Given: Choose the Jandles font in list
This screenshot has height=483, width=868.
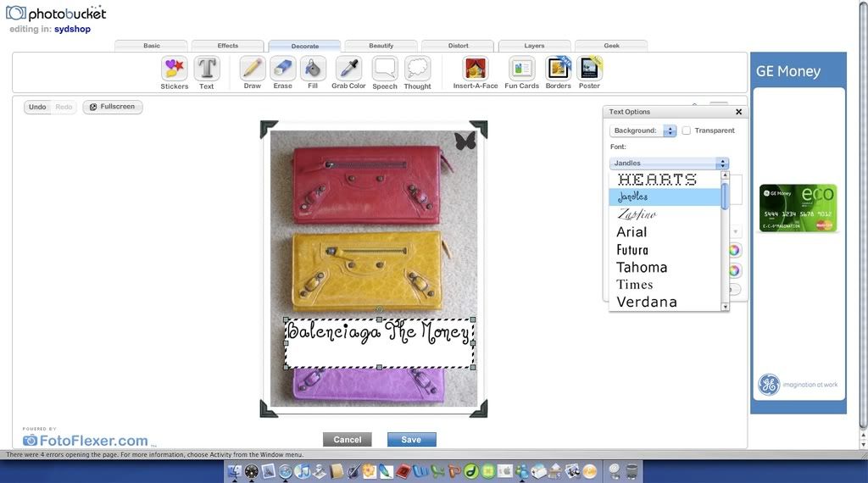Looking at the screenshot, I should tap(665, 197).
